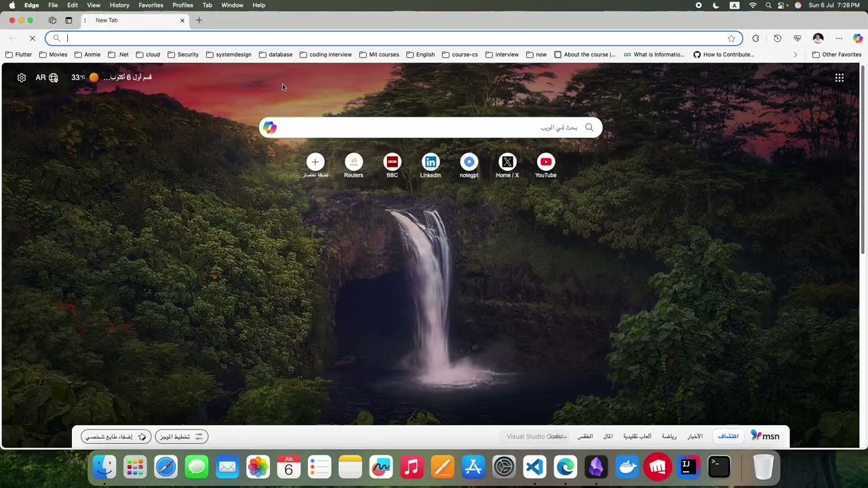Screen dimensions: 868x488
Task: Open the YouTube shortcut tile
Action: click(x=546, y=166)
